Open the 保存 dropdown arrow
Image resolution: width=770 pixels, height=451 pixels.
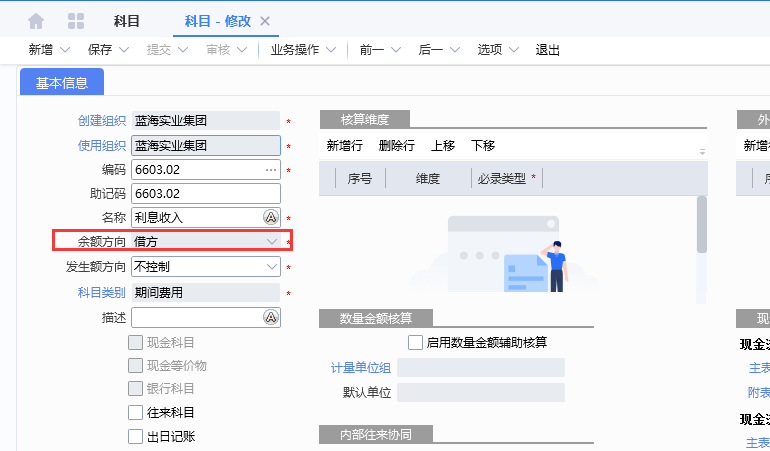coord(125,50)
